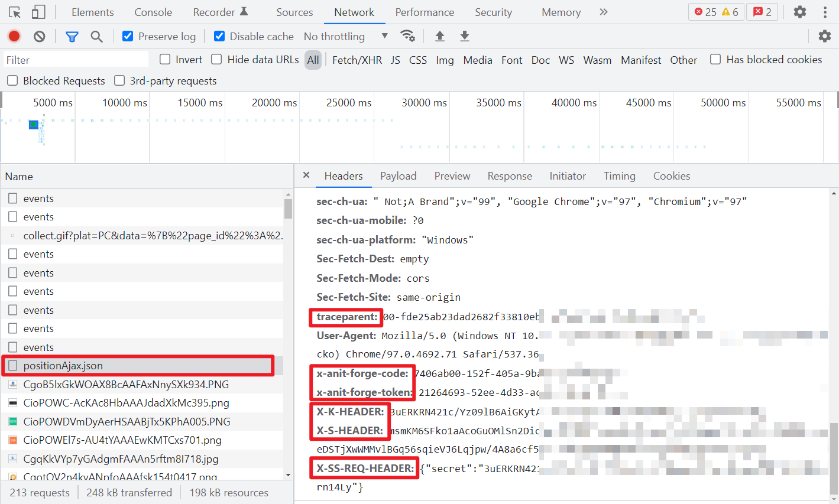
Task: Filter by Wasm requests
Action: 597,60
